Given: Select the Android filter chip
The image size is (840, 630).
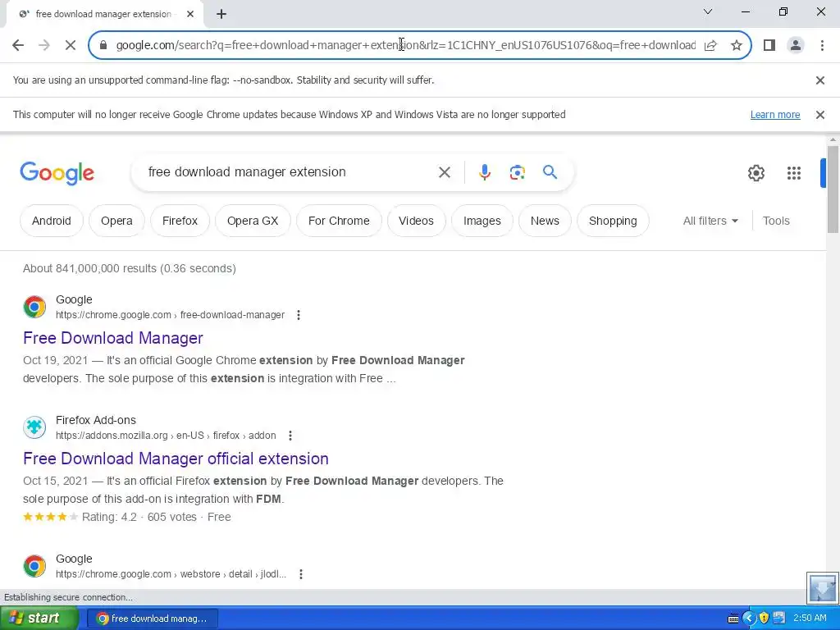Looking at the screenshot, I should (x=52, y=221).
